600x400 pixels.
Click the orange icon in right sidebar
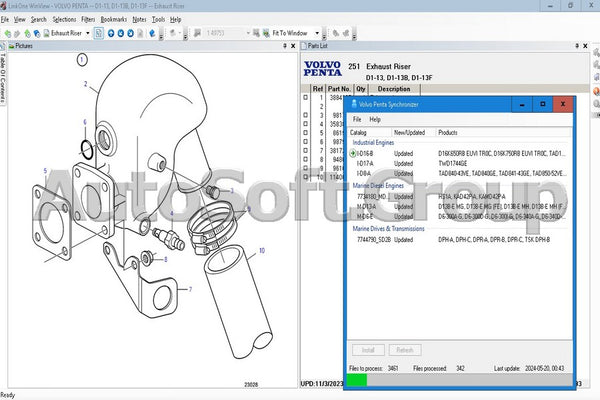click(596, 91)
